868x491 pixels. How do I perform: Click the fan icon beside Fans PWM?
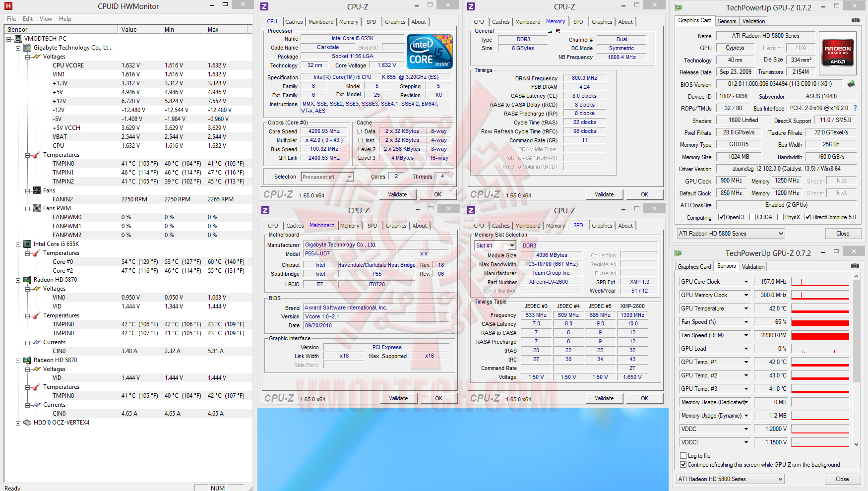tap(37, 208)
